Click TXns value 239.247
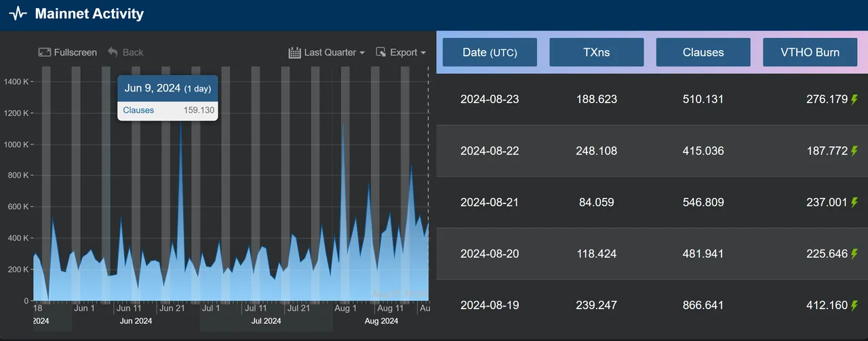This screenshot has width=868, height=341. [597, 305]
